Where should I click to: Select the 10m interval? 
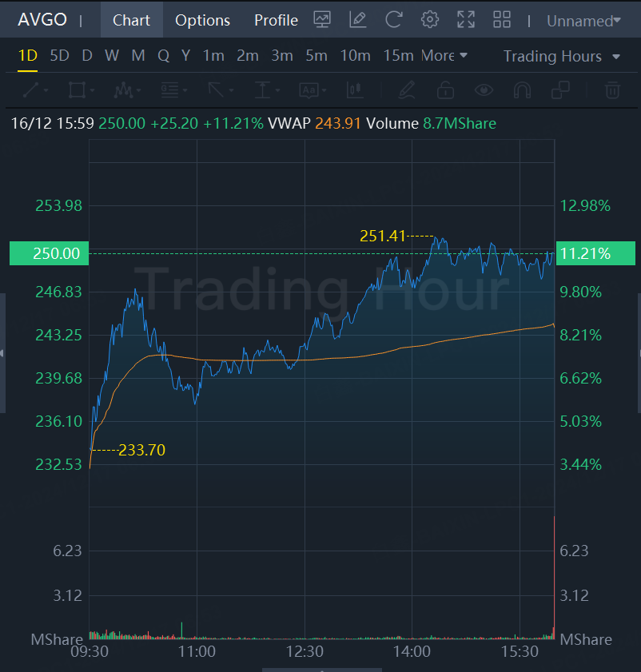coord(355,56)
